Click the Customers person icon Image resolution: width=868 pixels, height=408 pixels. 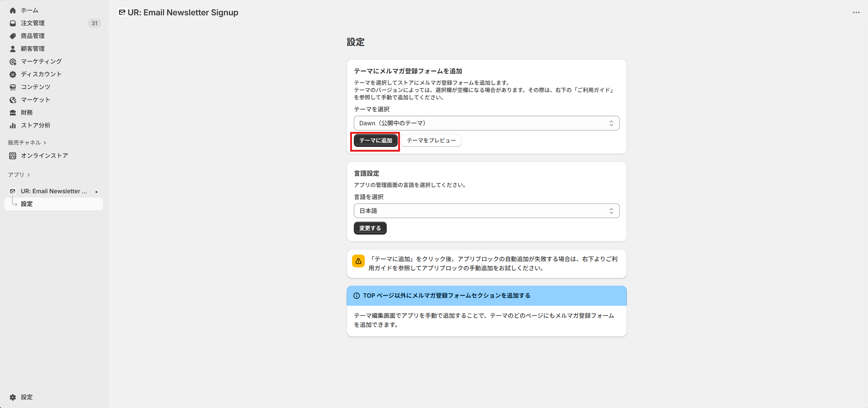pyautogui.click(x=13, y=49)
